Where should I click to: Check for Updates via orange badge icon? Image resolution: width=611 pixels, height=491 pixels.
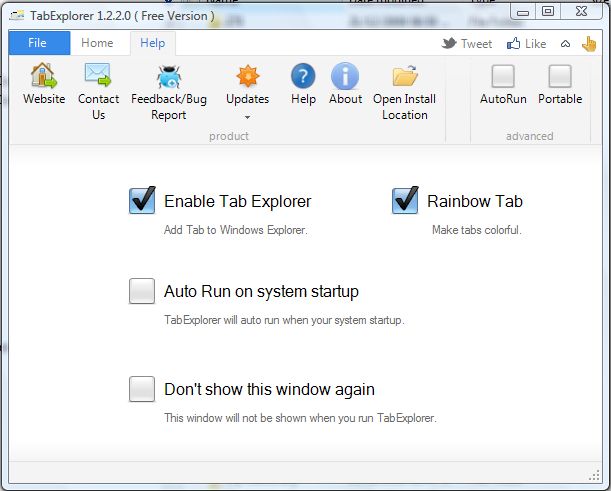pos(247,76)
